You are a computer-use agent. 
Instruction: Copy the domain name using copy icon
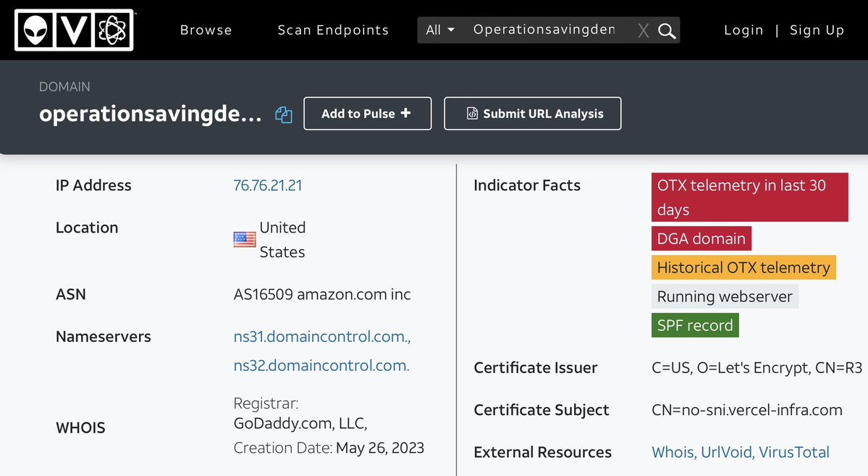click(x=284, y=114)
